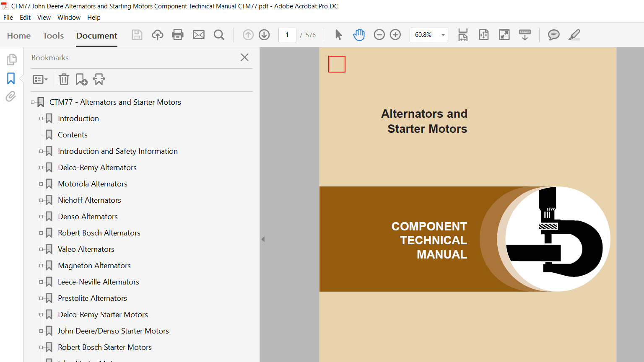The height and width of the screenshot is (362, 644).
Task: Send file by email envelope icon
Action: tap(199, 35)
